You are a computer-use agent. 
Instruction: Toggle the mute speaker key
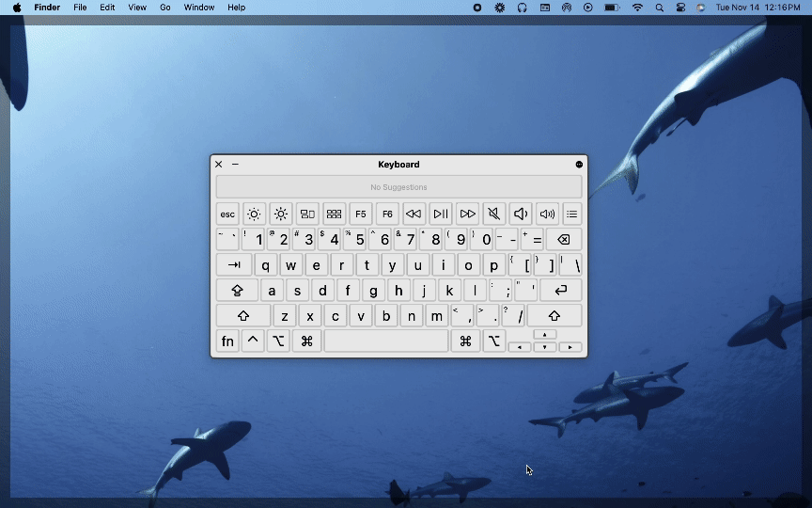493,214
